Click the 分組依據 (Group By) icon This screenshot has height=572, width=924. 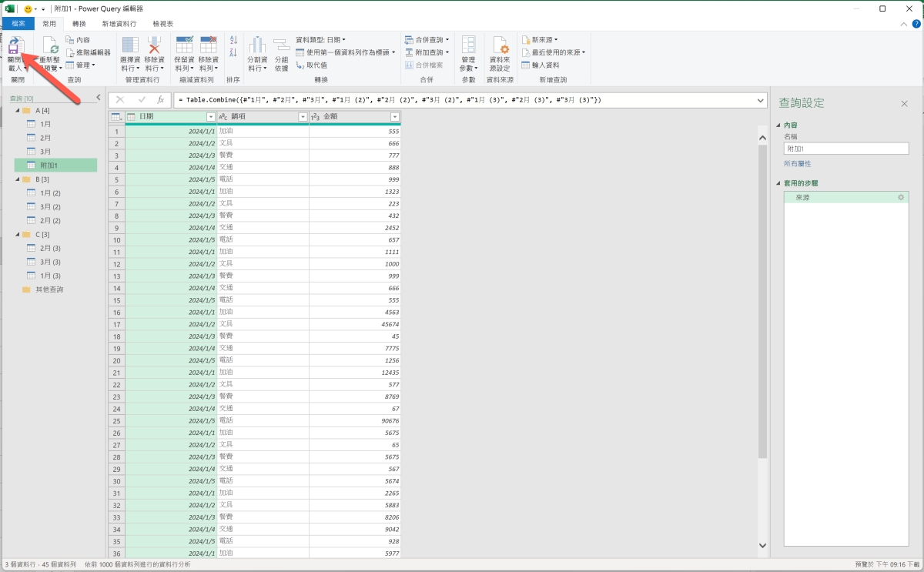281,45
